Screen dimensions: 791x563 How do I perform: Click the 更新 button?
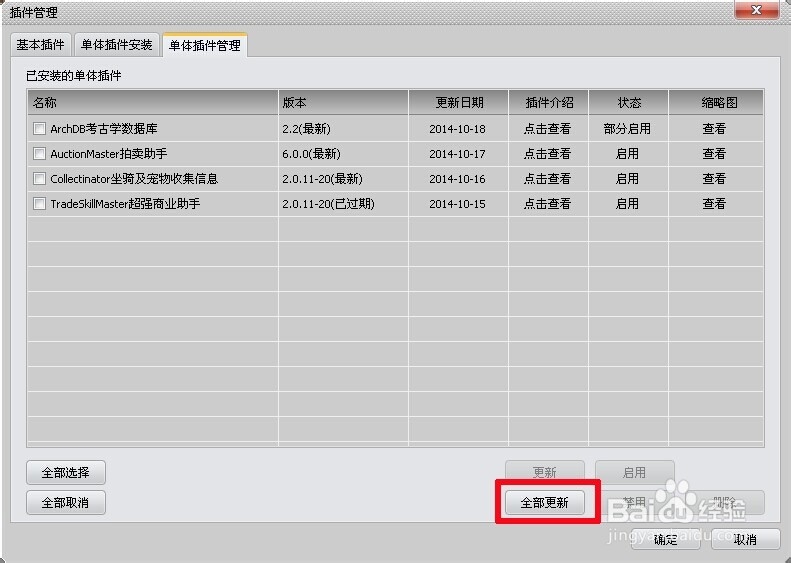pyautogui.click(x=545, y=473)
